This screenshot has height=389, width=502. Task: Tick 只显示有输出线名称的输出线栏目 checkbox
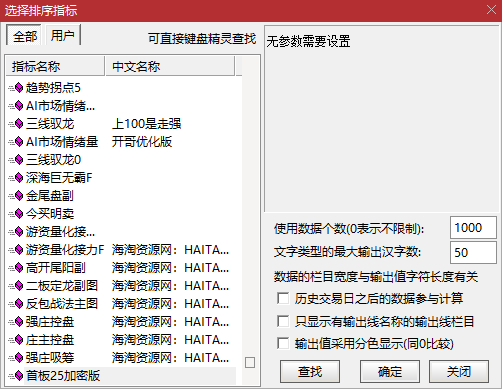tap(283, 322)
